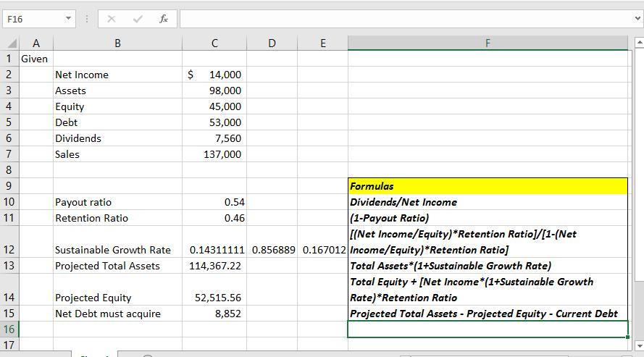This screenshot has height=357, width=644.
Task: Click the Enter checkmark icon in formula bar
Action: [137, 20]
